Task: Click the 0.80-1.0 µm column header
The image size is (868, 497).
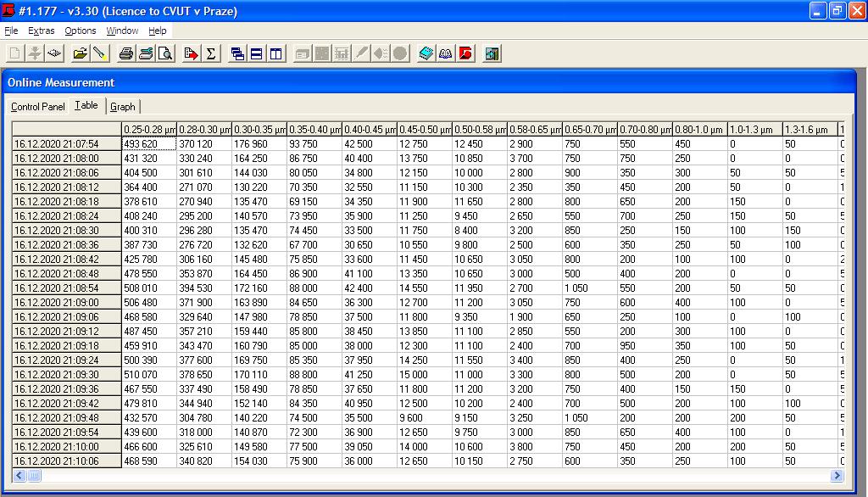Action: [700, 130]
